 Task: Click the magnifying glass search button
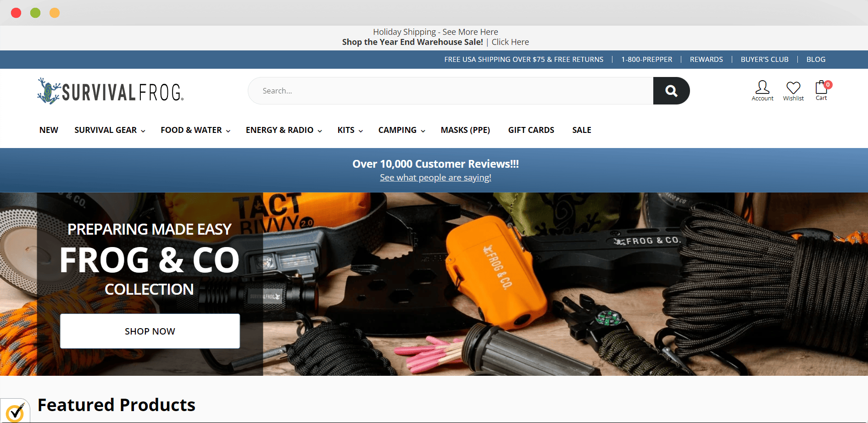pyautogui.click(x=671, y=91)
